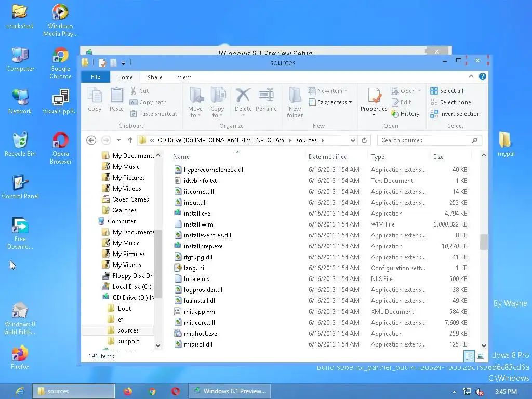This screenshot has height=399, width=532.
Task: Switch to the View tab
Action: point(184,77)
